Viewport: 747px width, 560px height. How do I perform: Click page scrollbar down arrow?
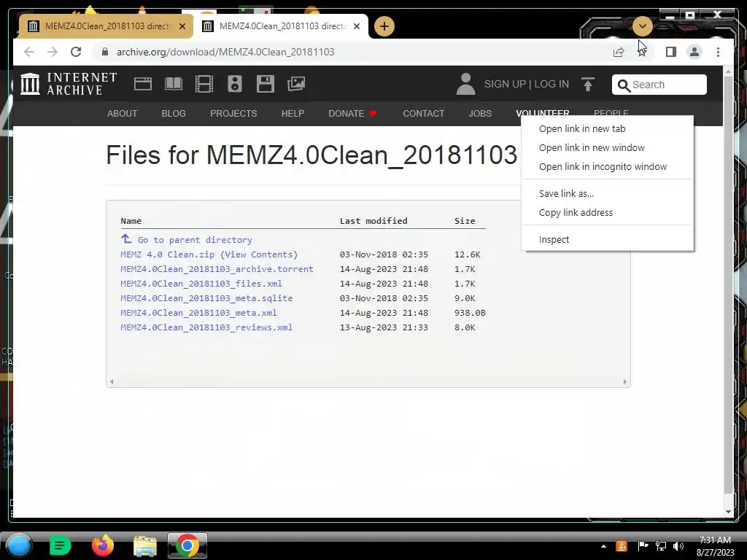point(728,512)
